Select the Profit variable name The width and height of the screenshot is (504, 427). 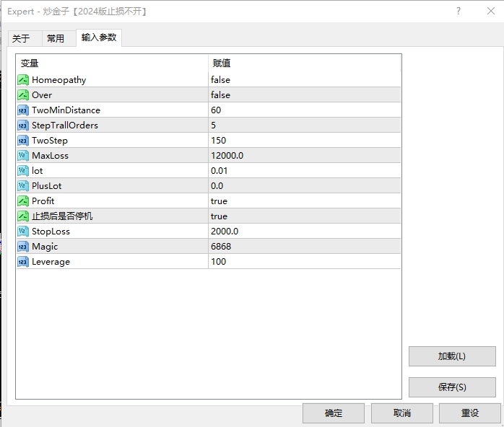tap(43, 201)
